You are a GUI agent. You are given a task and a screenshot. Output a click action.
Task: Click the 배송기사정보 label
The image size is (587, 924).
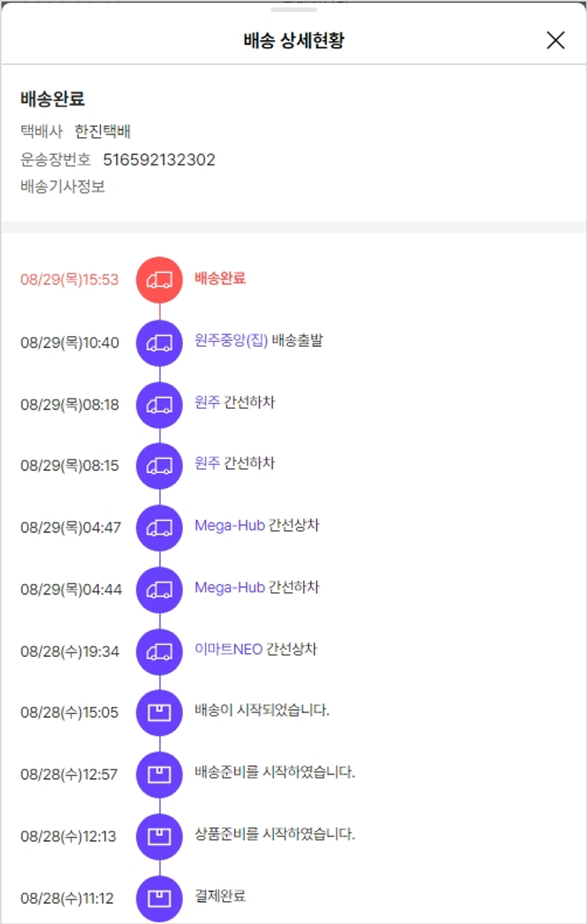(63, 186)
